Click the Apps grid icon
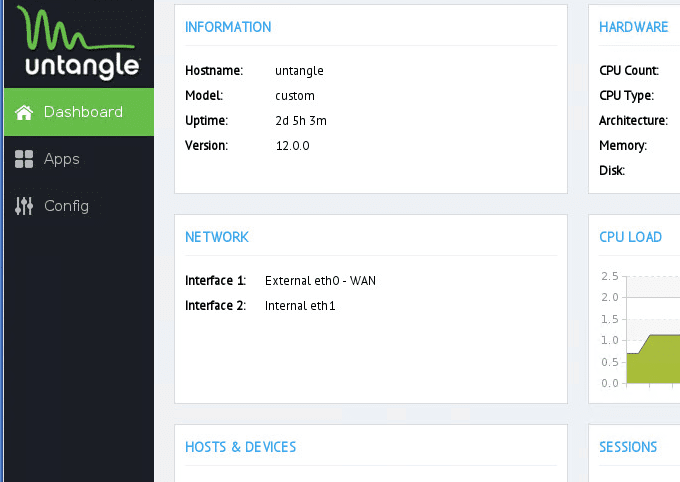 pos(24,159)
